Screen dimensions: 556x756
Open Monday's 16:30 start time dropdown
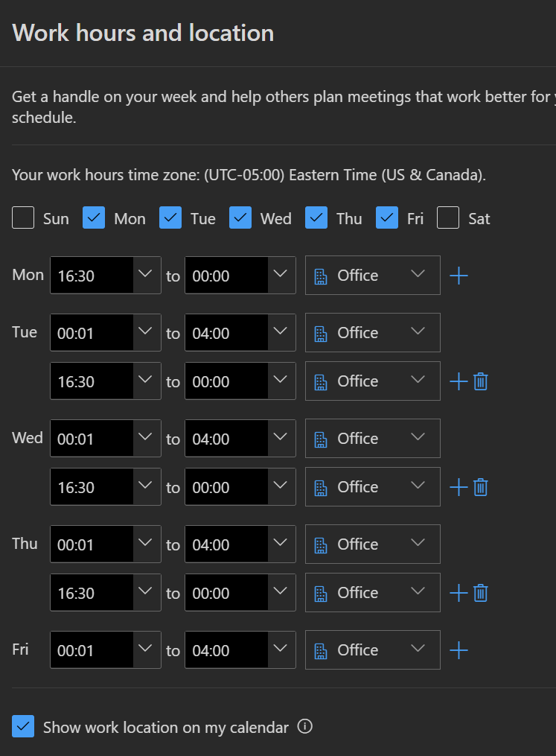pyautogui.click(x=145, y=275)
